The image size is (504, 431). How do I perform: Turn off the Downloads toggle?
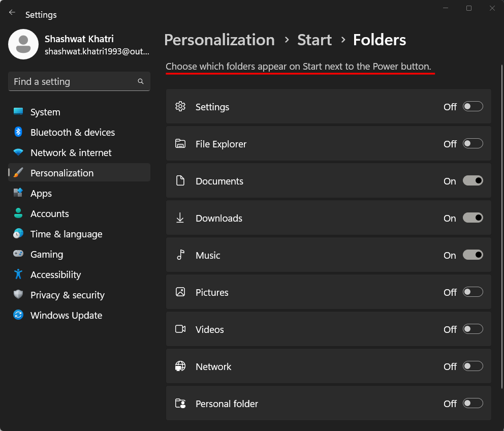(x=472, y=218)
